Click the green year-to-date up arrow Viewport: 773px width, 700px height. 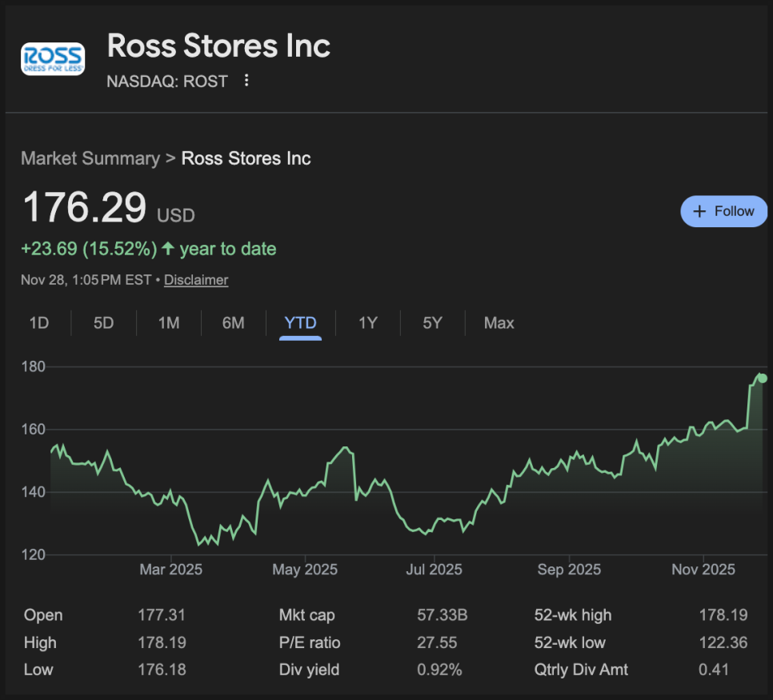pos(168,249)
